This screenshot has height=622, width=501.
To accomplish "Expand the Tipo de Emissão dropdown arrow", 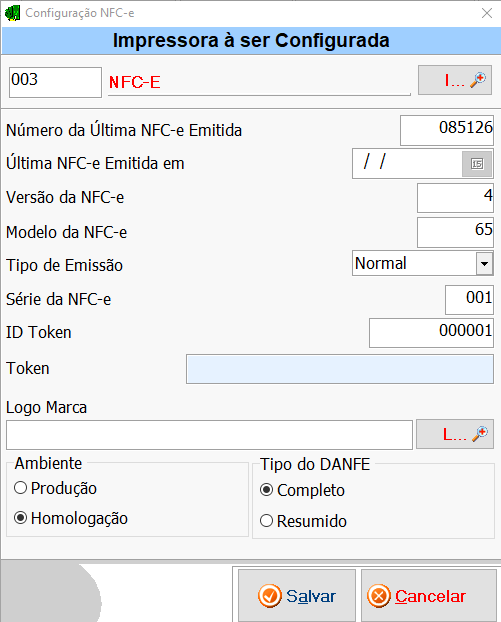I will 484,263.
